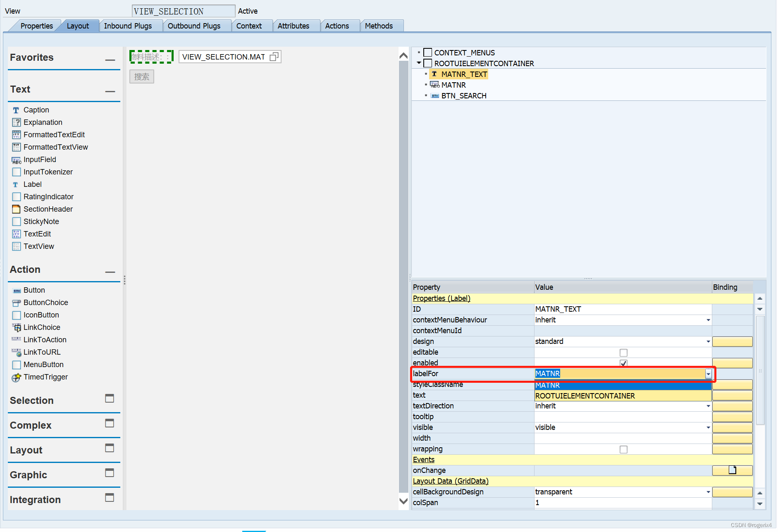The width and height of the screenshot is (778, 532).
Task: Expand the Complex panel section
Action: [110, 423]
